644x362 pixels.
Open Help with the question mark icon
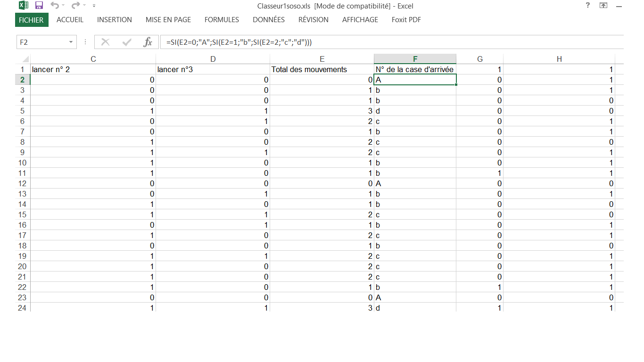point(587,6)
